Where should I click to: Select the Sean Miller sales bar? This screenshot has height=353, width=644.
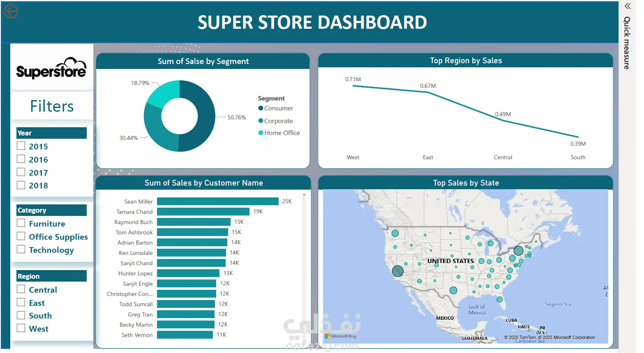[218, 201]
